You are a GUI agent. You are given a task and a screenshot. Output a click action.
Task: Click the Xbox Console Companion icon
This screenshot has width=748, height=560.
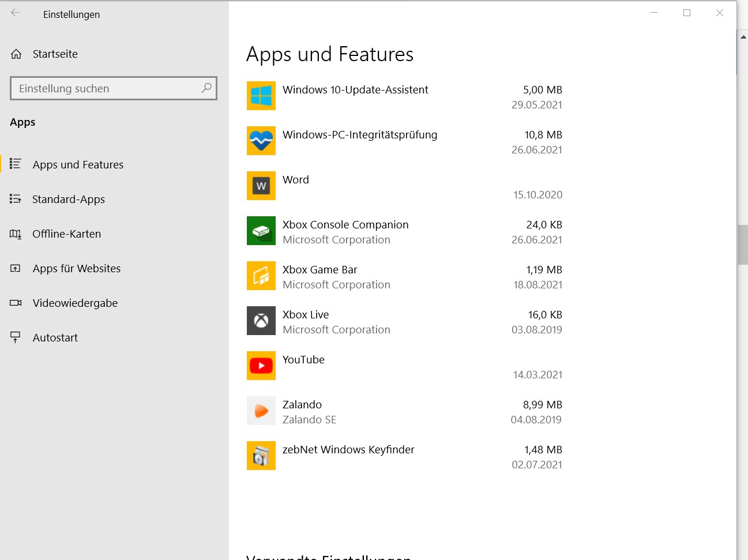(261, 231)
